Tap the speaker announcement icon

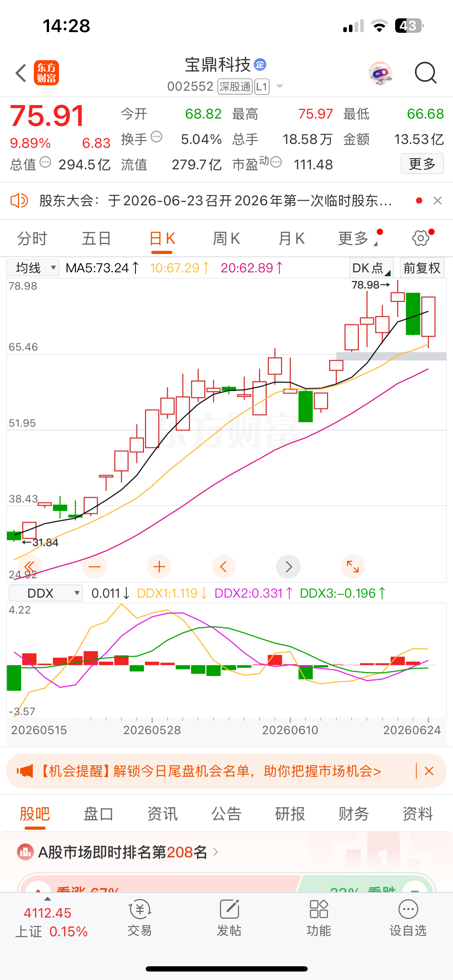coord(19,200)
